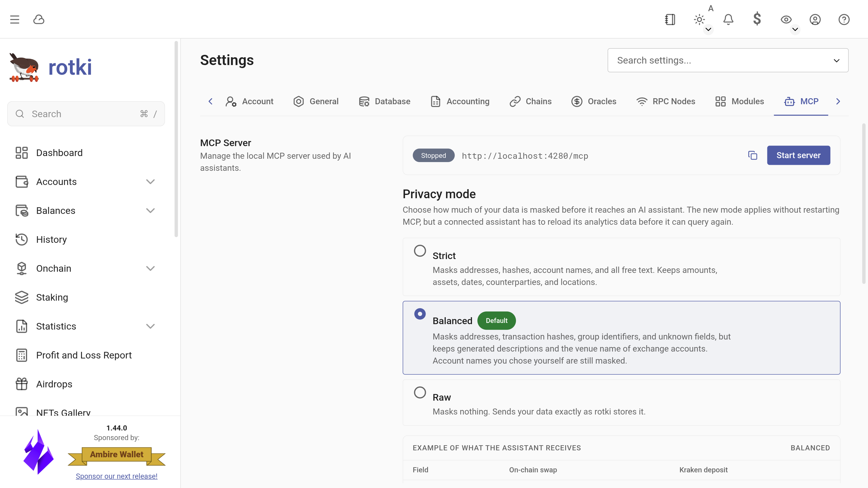Toggle the hamburger menu icon

[x=14, y=19]
